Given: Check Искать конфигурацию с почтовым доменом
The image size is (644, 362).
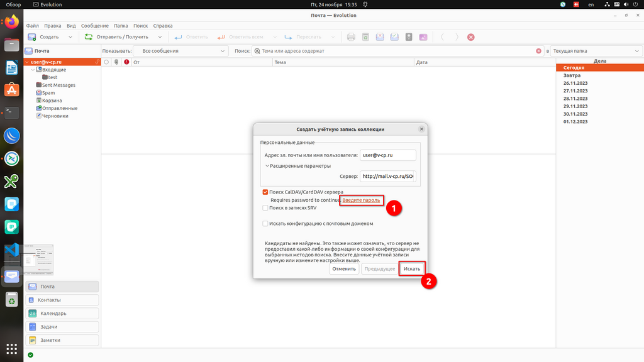Looking at the screenshot, I should 265,223.
